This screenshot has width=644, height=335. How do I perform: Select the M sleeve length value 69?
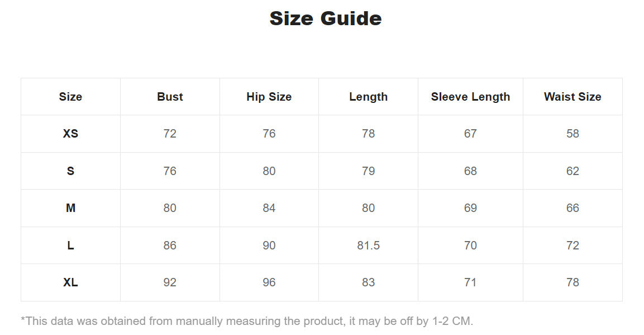(x=470, y=208)
